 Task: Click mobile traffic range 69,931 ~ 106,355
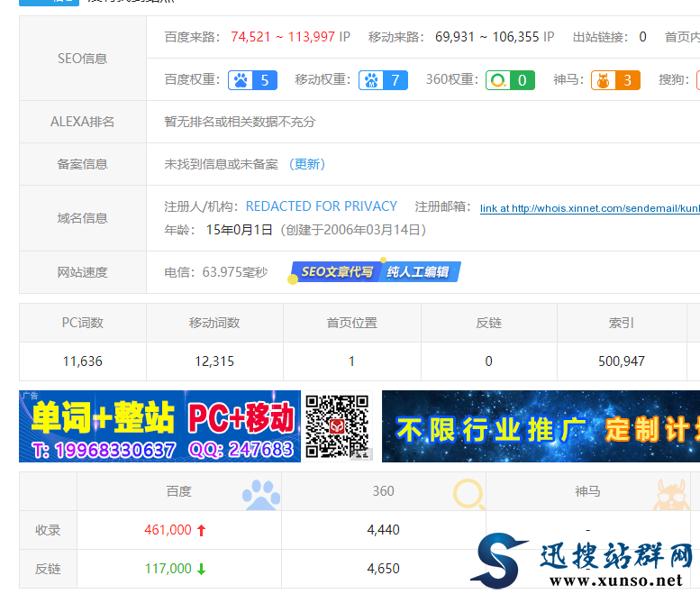pos(487,37)
